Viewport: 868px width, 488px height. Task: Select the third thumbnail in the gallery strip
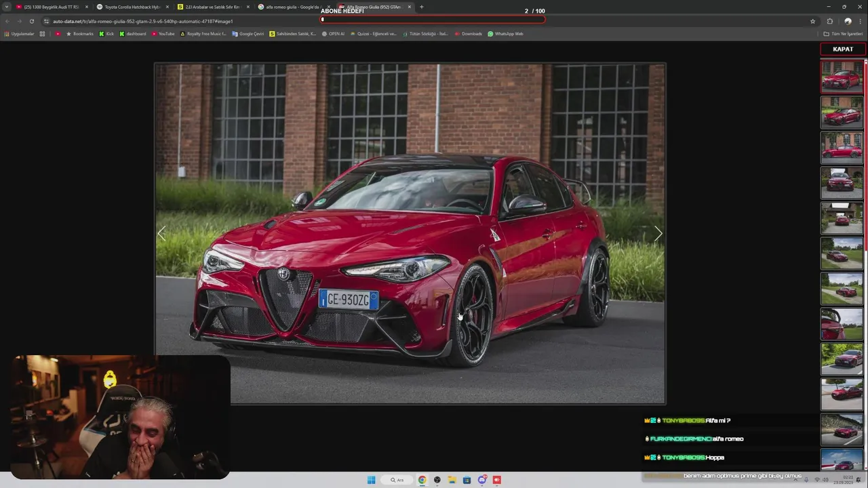[x=842, y=147]
